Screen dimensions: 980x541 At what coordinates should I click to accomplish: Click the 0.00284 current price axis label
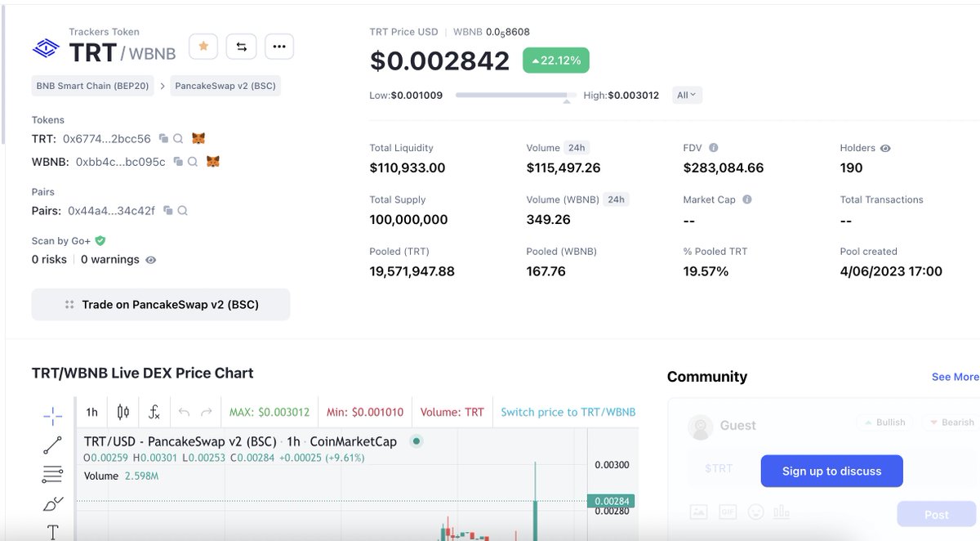point(611,501)
